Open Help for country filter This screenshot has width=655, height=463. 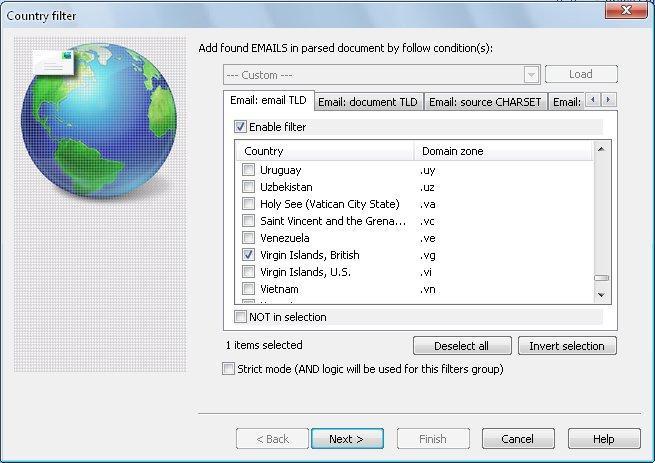pyautogui.click(x=604, y=439)
